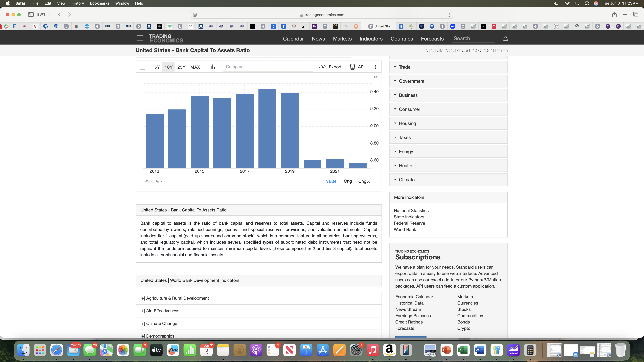Screen dimensions: 644x362
Task: Expand the Trade category
Action: [448, 67]
